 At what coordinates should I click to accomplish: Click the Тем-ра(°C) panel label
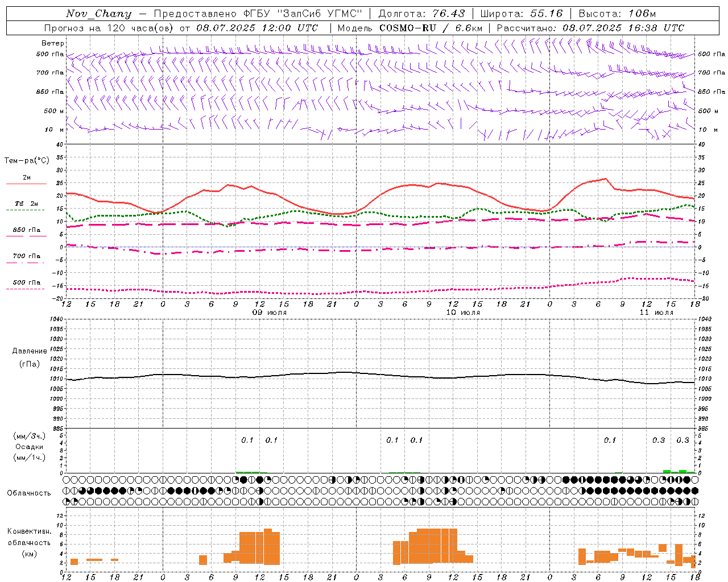pyautogui.click(x=27, y=161)
